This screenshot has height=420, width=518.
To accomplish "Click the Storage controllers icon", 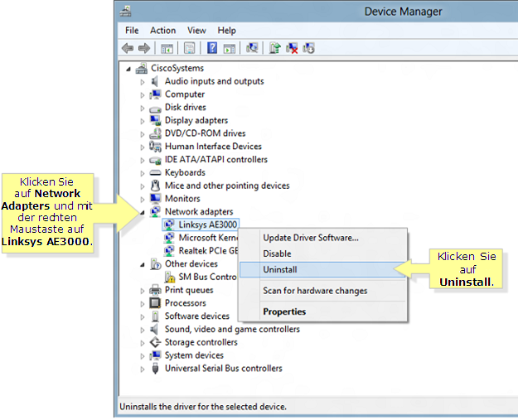I will pos(155,342).
